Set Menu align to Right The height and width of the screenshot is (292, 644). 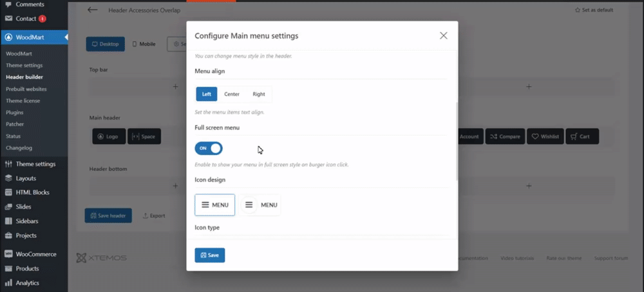coord(259,94)
